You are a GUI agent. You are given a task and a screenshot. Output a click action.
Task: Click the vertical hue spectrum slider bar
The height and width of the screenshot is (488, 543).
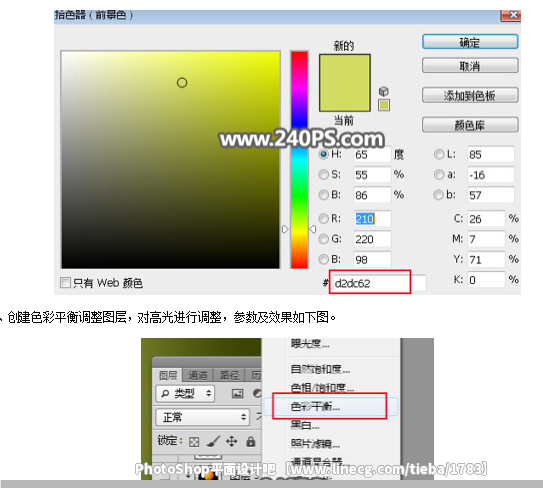299,160
